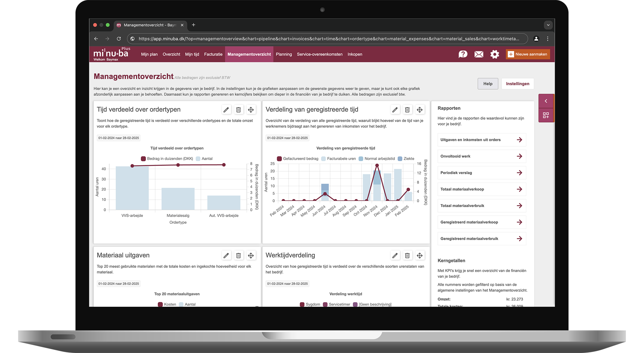The height and width of the screenshot is (353, 644).
Task: Delete the Materiaal uitgaven chart
Action: tap(238, 256)
